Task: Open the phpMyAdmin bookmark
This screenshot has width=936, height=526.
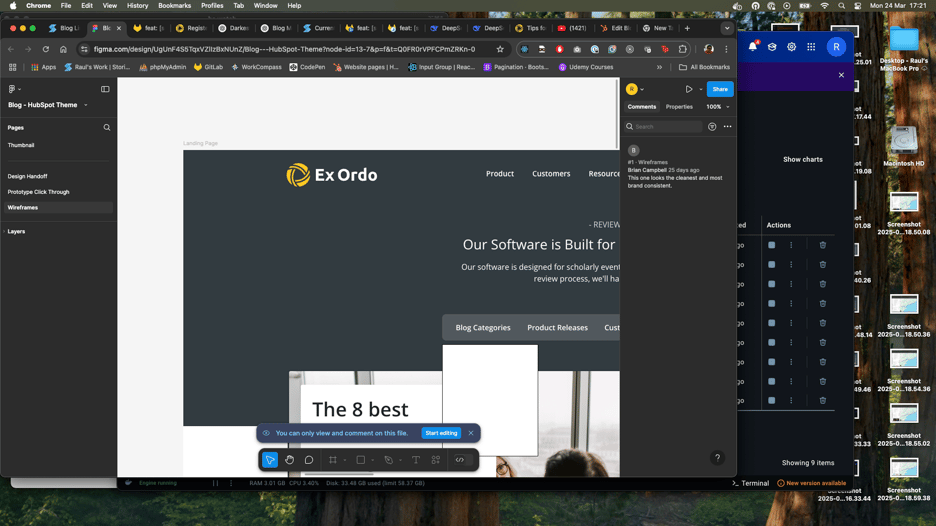Action: click(x=162, y=67)
